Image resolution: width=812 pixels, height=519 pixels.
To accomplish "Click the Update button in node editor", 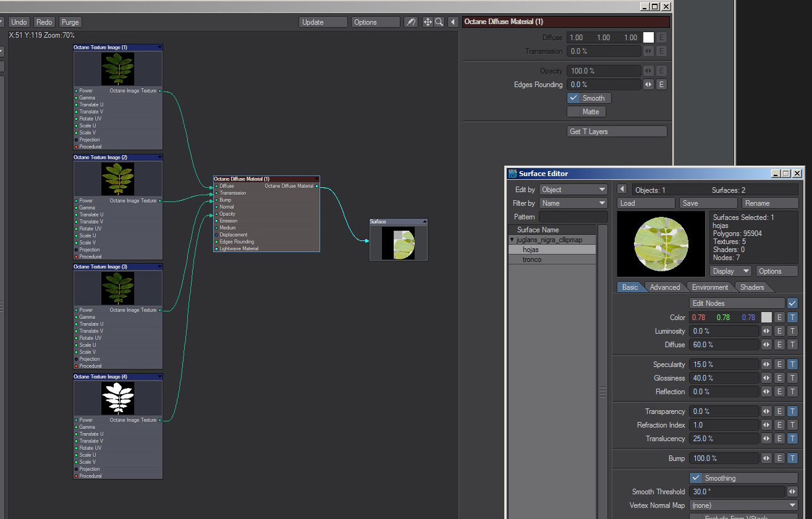I will tap(323, 22).
